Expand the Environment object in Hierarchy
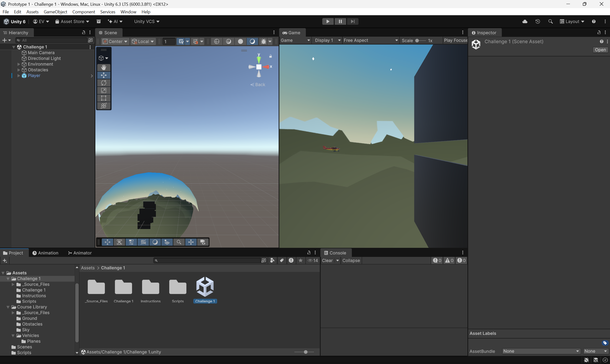 click(x=19, y=64)
